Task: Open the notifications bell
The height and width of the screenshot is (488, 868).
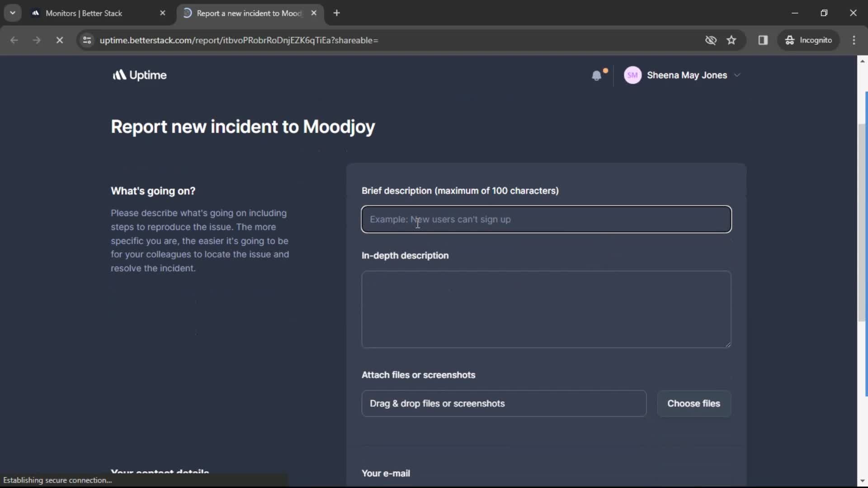Action: (x=597, y=75)
